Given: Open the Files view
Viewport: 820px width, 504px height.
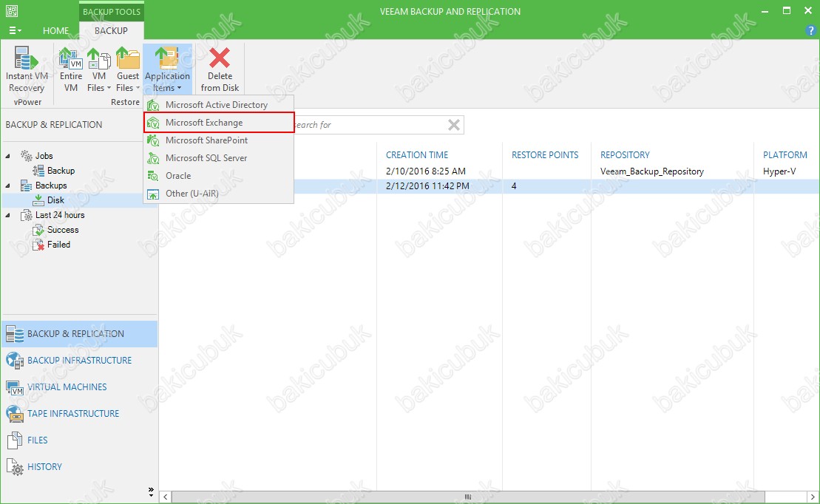Looking at the screenshot, I should pyautogui.click(x=80, y=440).
